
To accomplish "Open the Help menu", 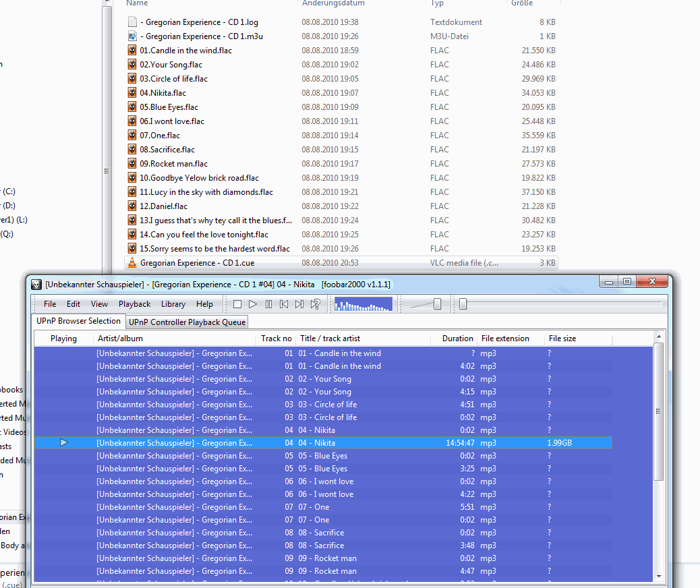I will point(204,304).
